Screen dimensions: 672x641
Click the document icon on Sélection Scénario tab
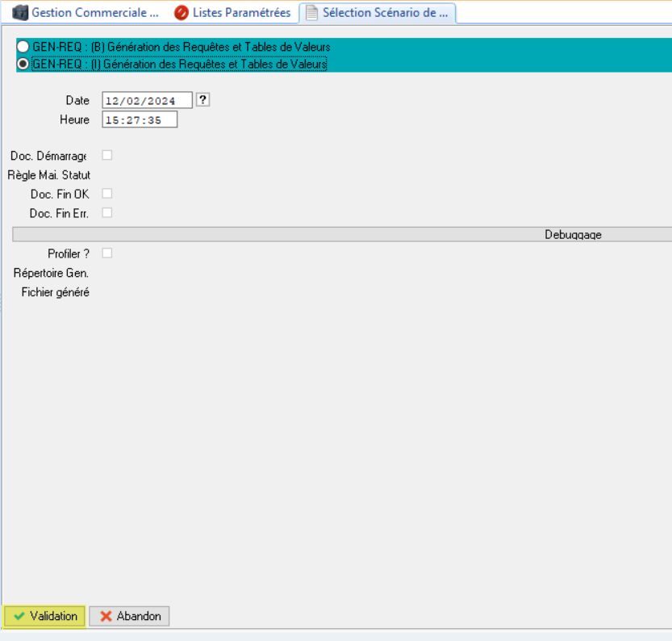[x=311, y=13]
